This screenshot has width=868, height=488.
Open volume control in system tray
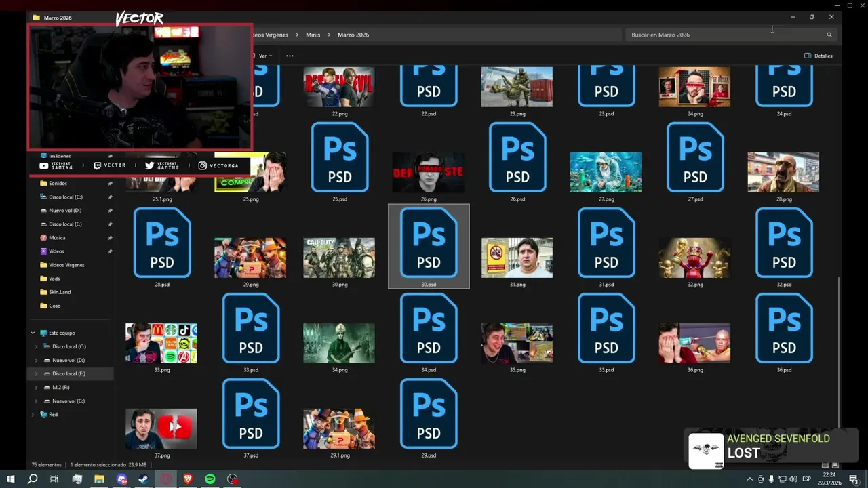793,479
